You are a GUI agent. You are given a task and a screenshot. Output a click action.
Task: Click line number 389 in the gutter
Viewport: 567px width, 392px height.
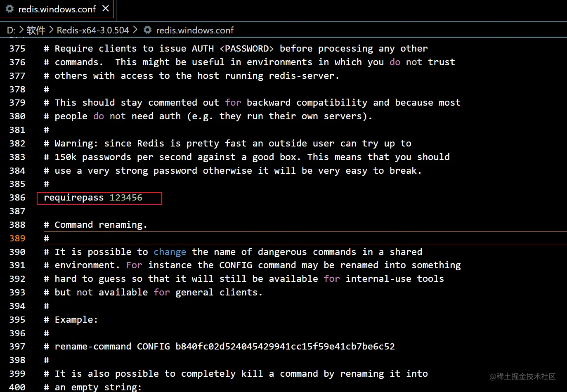[17, 238]
